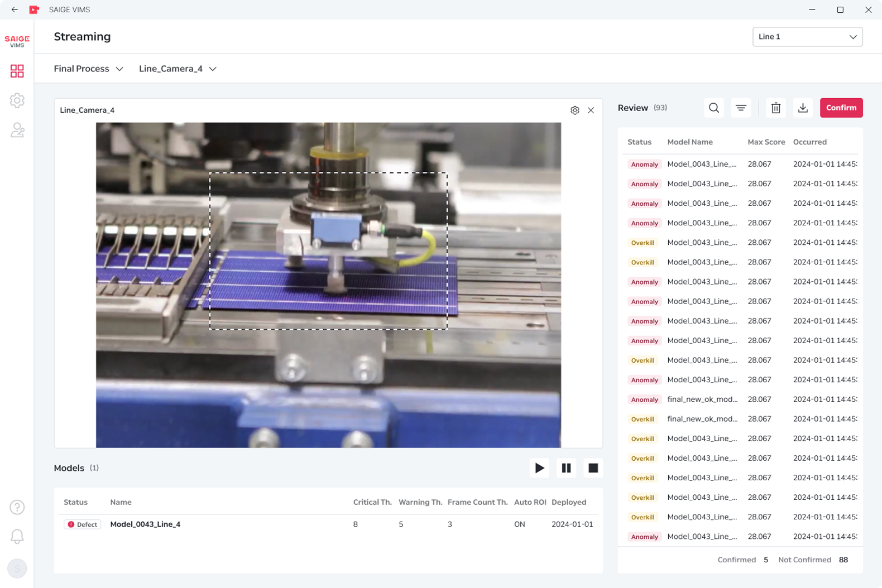Viewport: 882px width, 588px height.
Task: Search the Review list with magnifier icon
Action: [x=714, y=108]
